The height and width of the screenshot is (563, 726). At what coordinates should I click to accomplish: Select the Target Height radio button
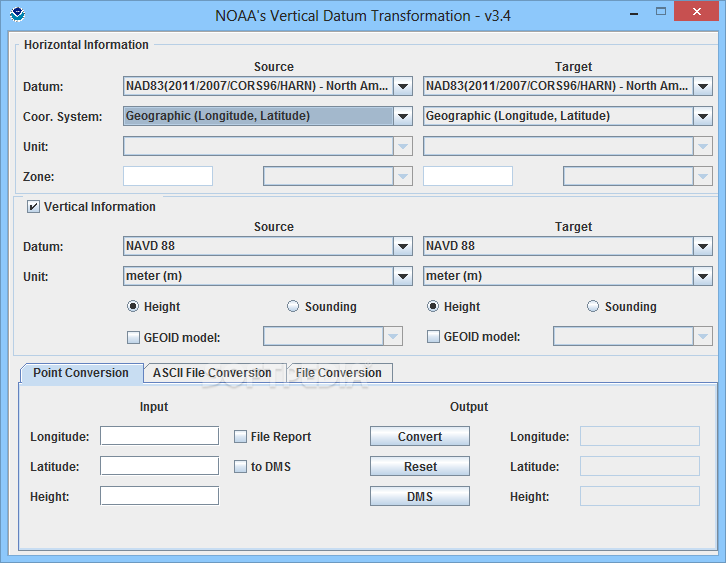433,307
